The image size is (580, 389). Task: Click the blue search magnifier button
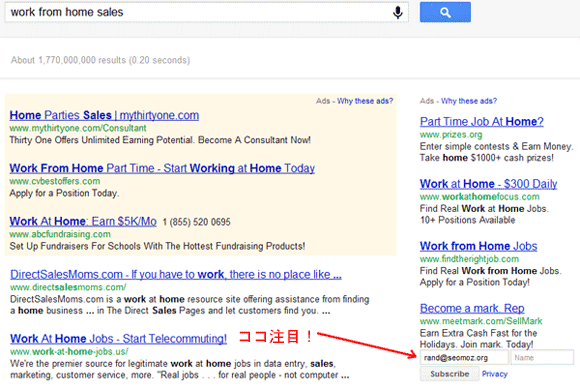[445, 12]
